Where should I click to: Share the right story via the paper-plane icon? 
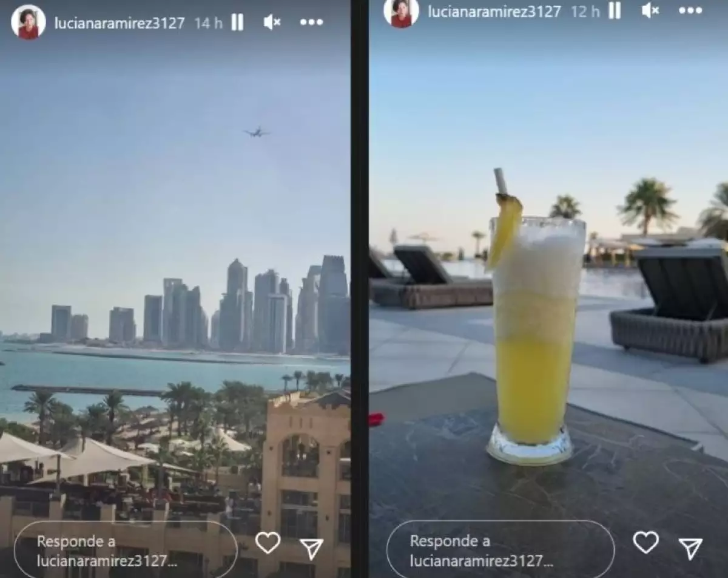690,548
